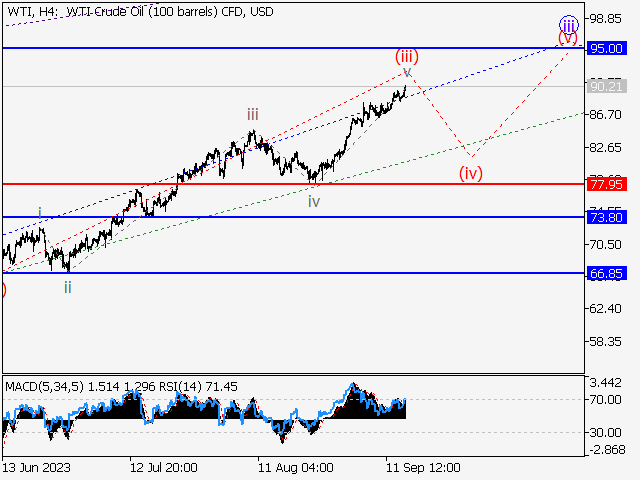Click the 73.80 blue price label
640x480 pixels.
(x=607, y=218)
